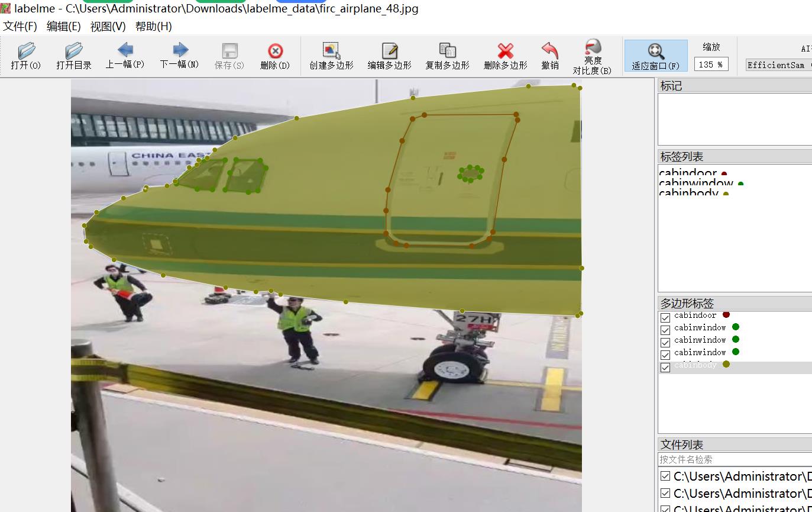The width and height of the screenshot is (812, 512).
Task: Uncheck the cabindoor polygon checkbox
Action: point(665,317)
